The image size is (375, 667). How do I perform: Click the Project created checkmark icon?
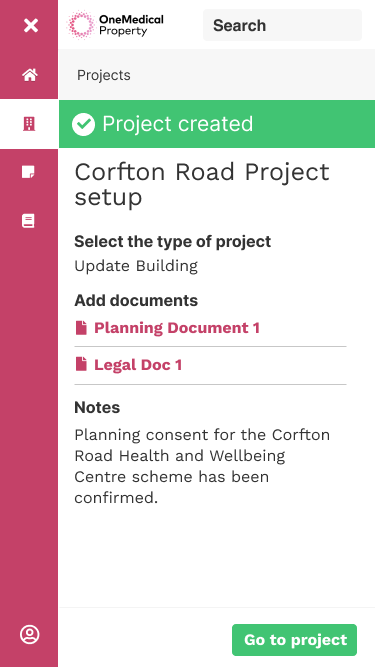pyautogui.click(x=83, y=124)
